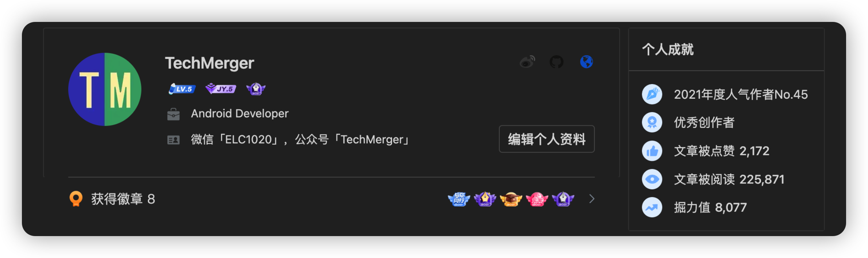Click the TechMerger username

[x=209, y=63]
